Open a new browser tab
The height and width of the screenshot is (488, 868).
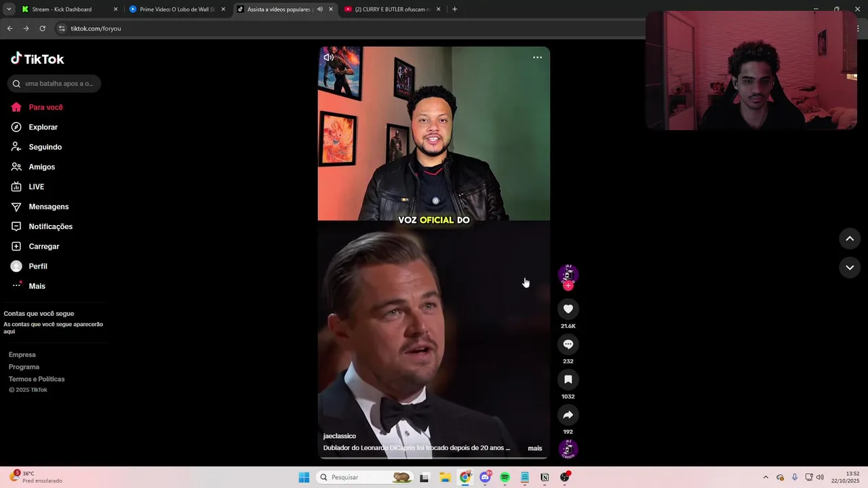(454, 9)
